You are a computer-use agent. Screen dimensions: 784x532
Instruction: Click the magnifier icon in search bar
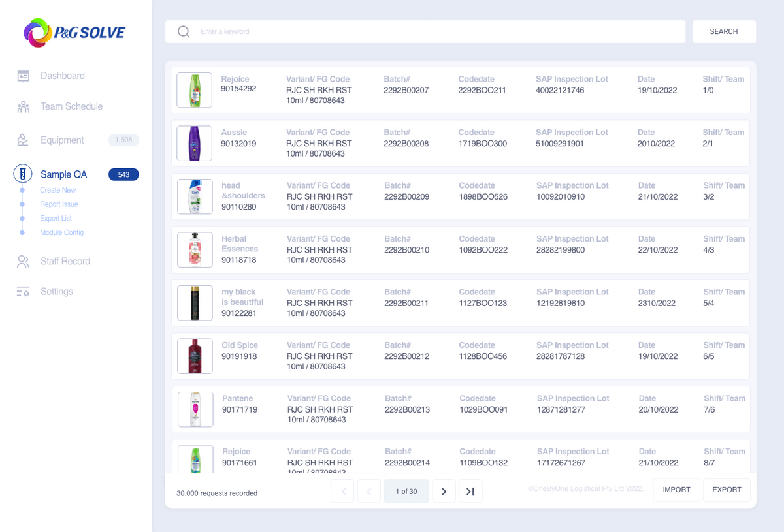tap(184, 32)
